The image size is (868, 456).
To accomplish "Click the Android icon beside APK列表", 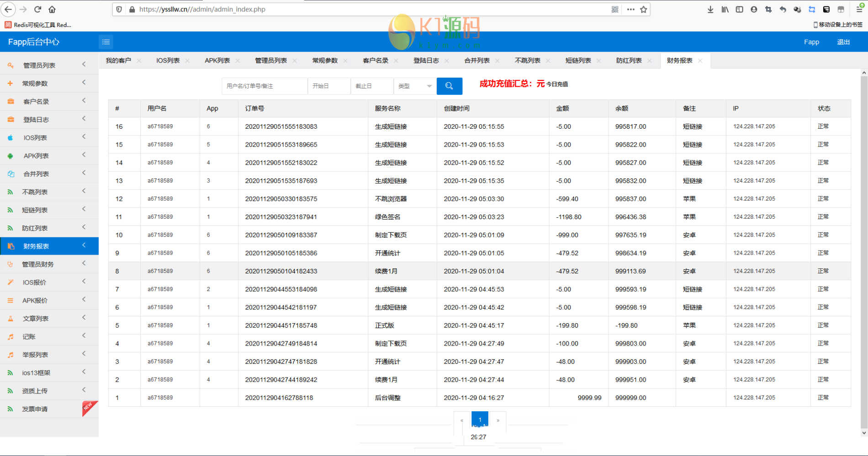I will 11,156.
